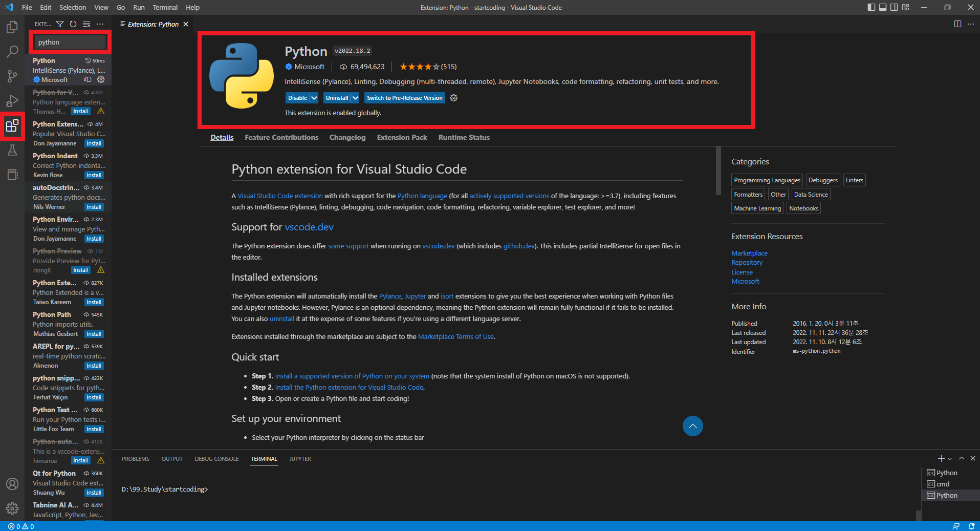Image resolution: width=980 pixels, height=531 pixels.
Task: Click warning icon on Python-Preview item
Action: (101, 270)
